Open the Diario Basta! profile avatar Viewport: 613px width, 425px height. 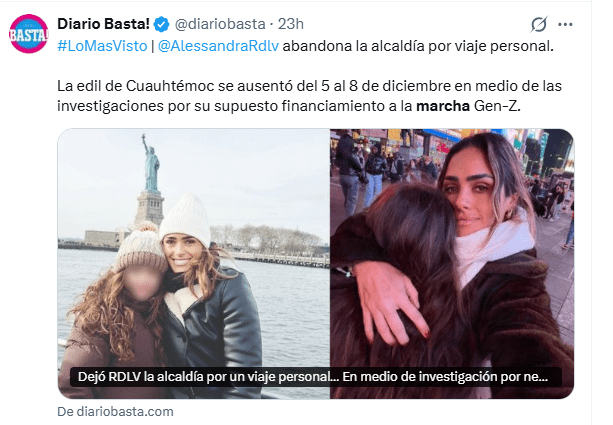(x=29, y=33)
